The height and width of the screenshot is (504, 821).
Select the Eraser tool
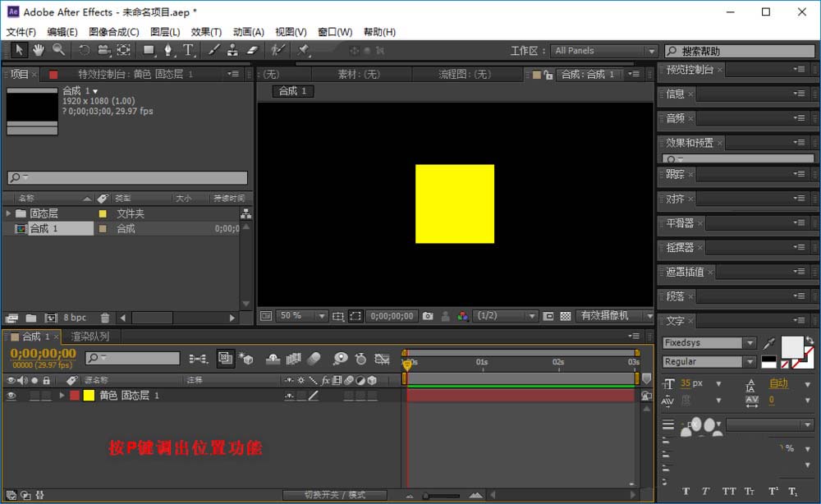coord(252,50)
